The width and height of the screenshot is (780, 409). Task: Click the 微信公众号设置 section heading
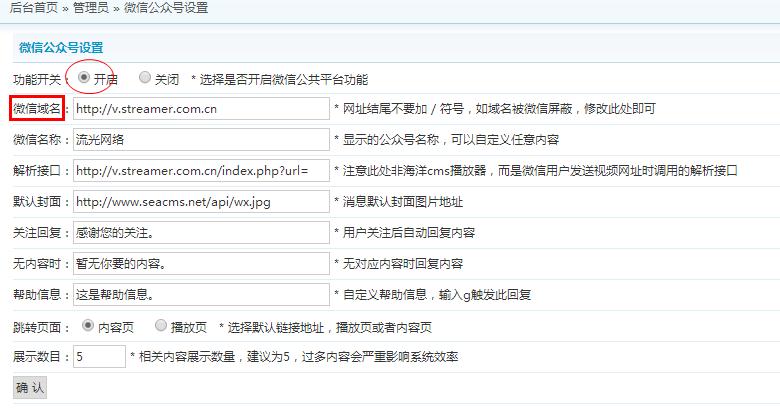click(61, 48)
